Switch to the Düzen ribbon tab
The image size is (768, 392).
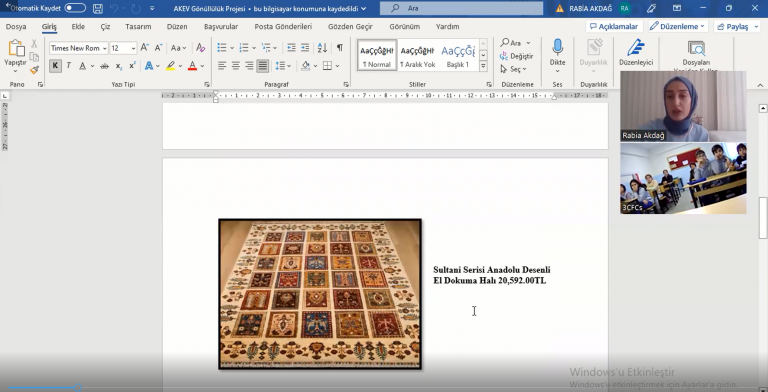pos(177,26)
